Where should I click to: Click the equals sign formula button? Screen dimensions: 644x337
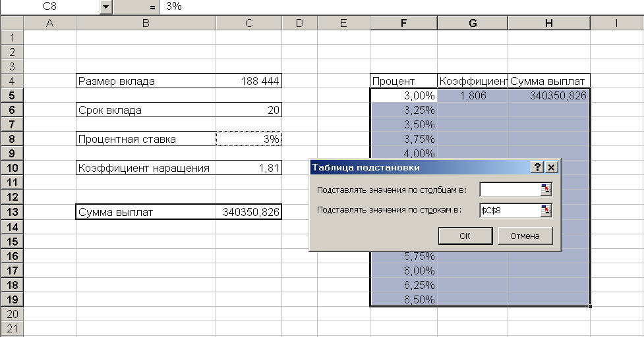152,7
